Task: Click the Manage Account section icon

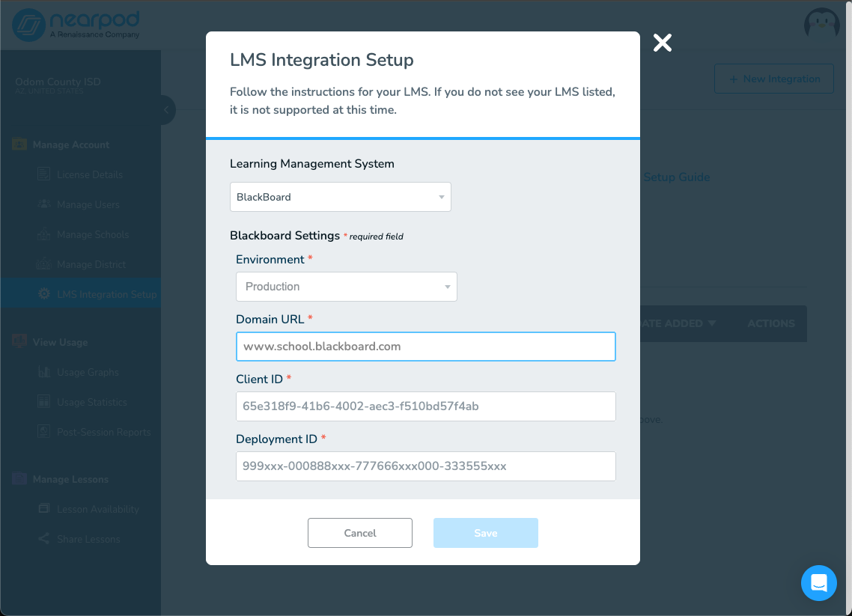Action: tap(19, 144)
